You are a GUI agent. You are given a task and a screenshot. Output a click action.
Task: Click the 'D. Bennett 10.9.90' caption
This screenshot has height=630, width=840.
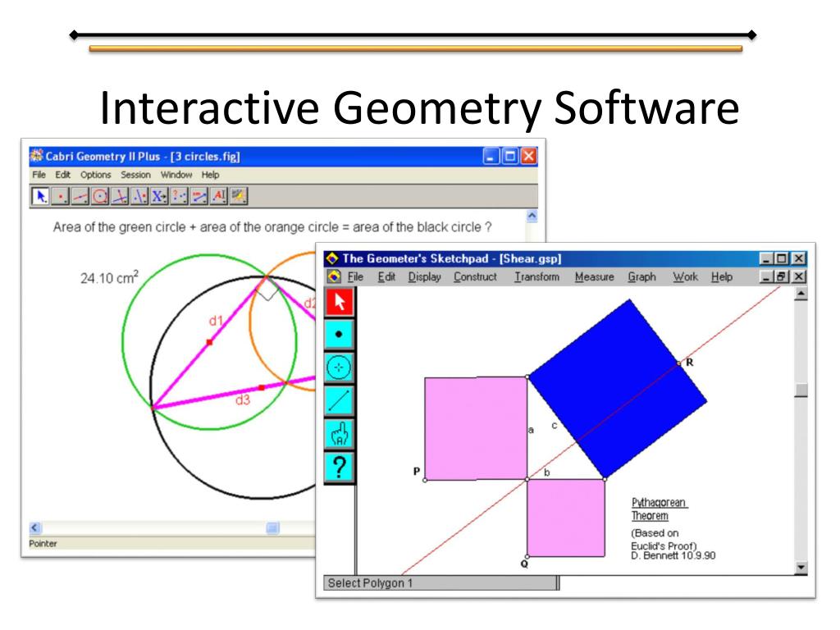tap(673, 555)
